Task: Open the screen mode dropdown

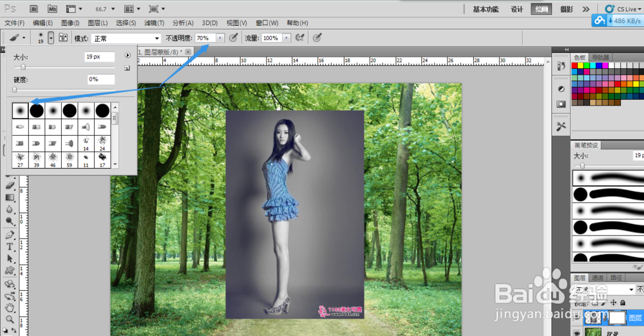Action: pos(157,9)
